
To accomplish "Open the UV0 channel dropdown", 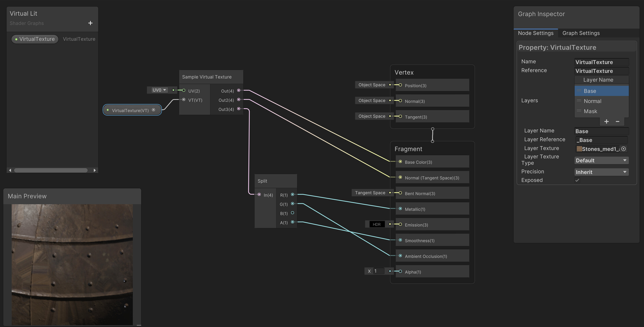I will point(158,90).
